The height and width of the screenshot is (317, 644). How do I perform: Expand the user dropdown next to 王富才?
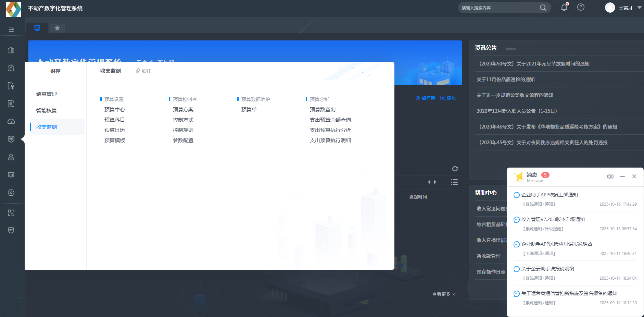[x=639, y=8]
